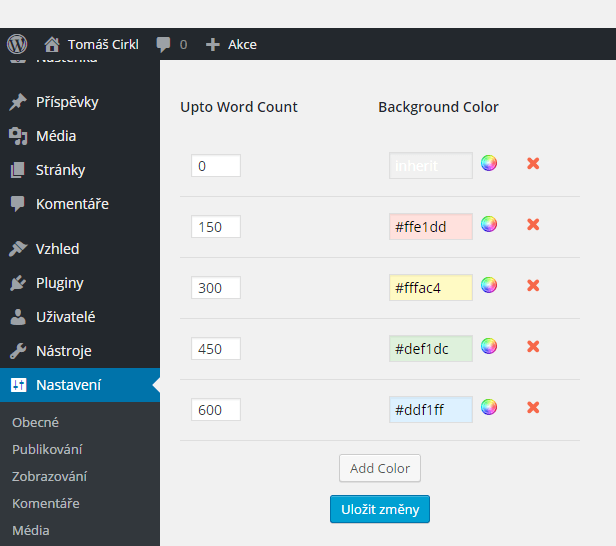Click the comments bubble icon in the top bar
This screenshot has width=616, height=546.
click(x=163, y=44)
